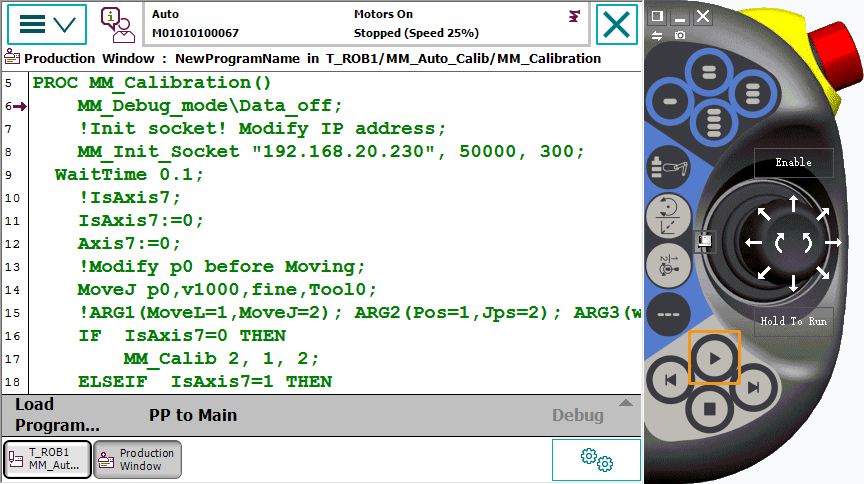Image resolution: width=864 pixels, height=484 pixels.
Task: Push joystick down-left diagonal arrow
Action: [x=764, y=272]
